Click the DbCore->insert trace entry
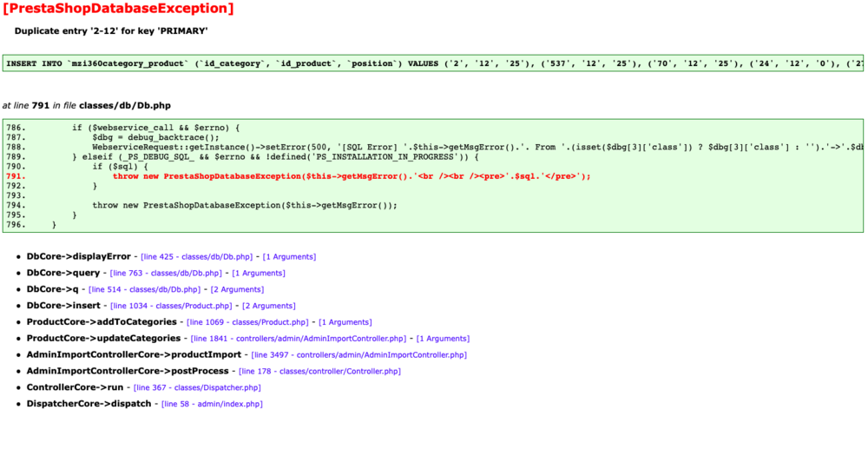This screenshot has height=469, width=868. point(63,306)
